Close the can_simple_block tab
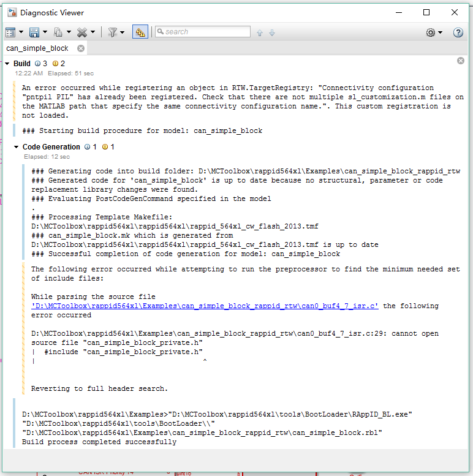 [x=81, y=48]
